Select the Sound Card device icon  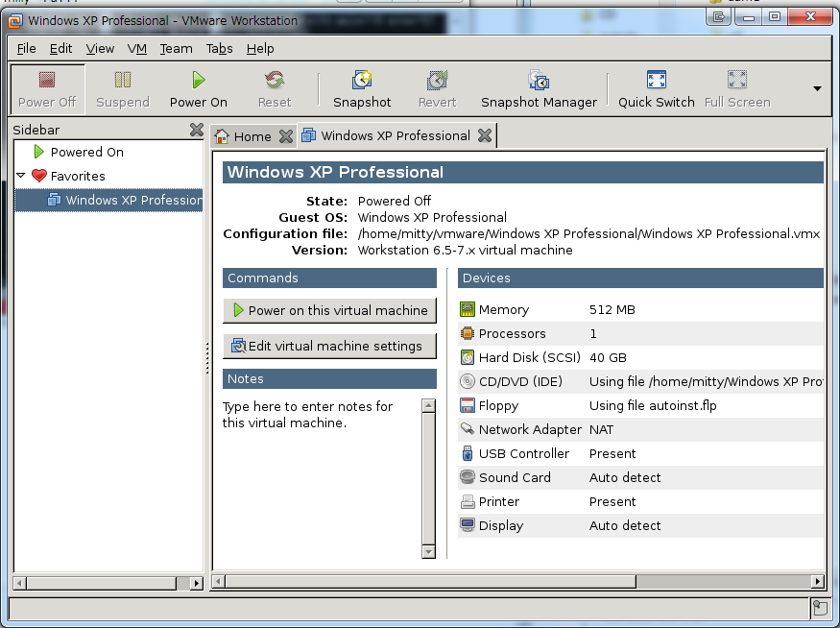(468, 477)
